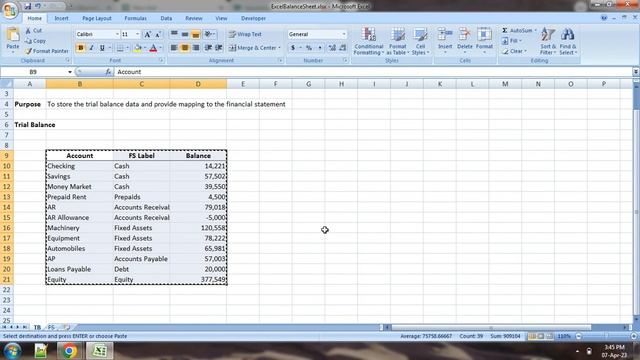
Task: Switch to the View tab
Action: click(x=221, y=18)
